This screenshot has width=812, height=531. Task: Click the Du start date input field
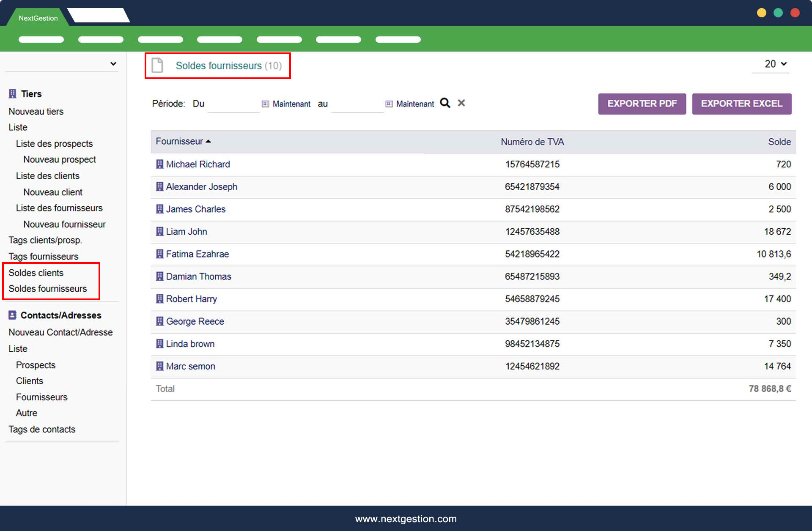[x=233, y=104]
